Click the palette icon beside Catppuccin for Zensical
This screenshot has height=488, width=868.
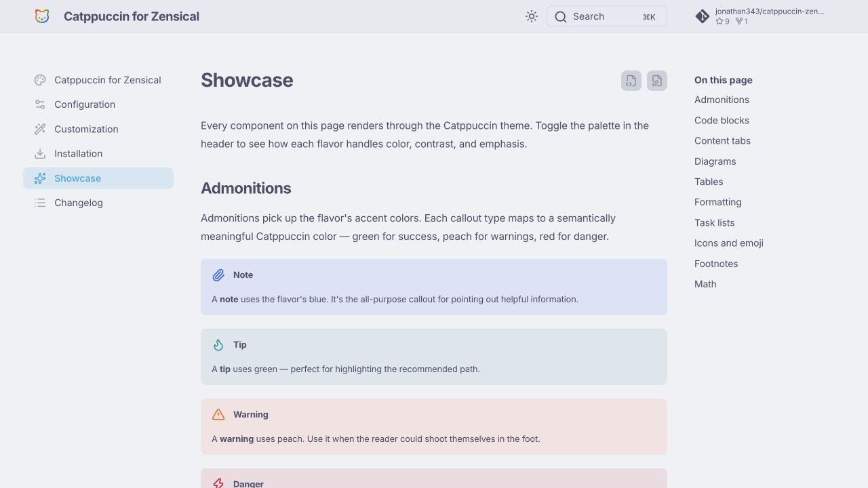click(x=40, y=80)
